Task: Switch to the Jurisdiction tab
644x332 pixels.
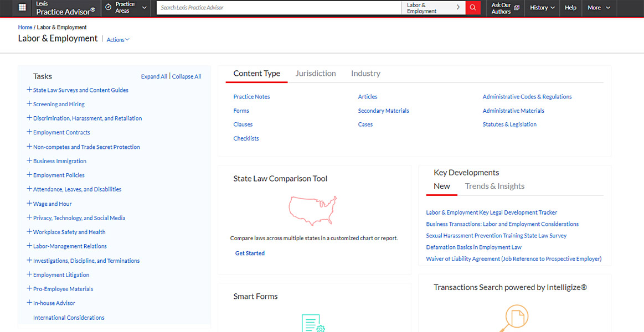Action: 316,74
